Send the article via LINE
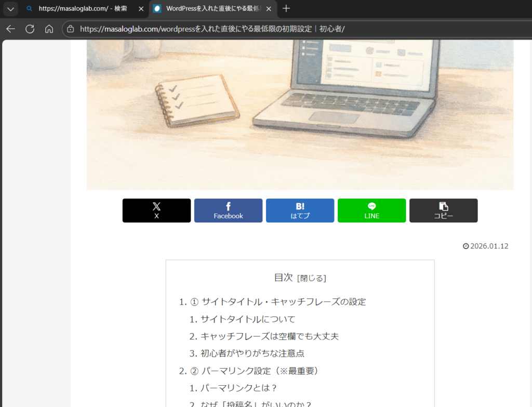 pos(371,211)
